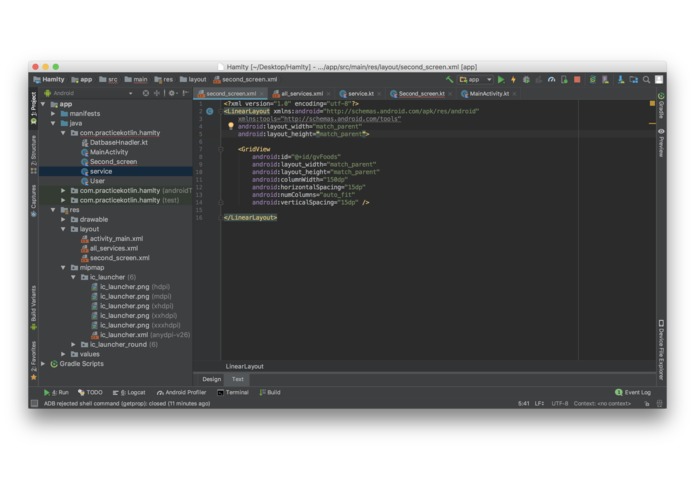The image size is (695, 494).
Task: Open the Android profiler gauge icon in toolbar
Action: tap(551, 79)
